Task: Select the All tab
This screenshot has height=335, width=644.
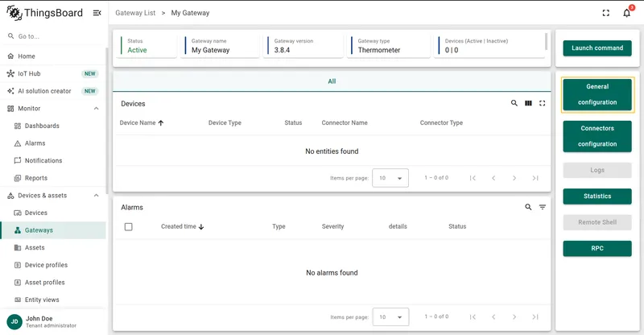Action: pyautogui.click(x=332, y=81)
